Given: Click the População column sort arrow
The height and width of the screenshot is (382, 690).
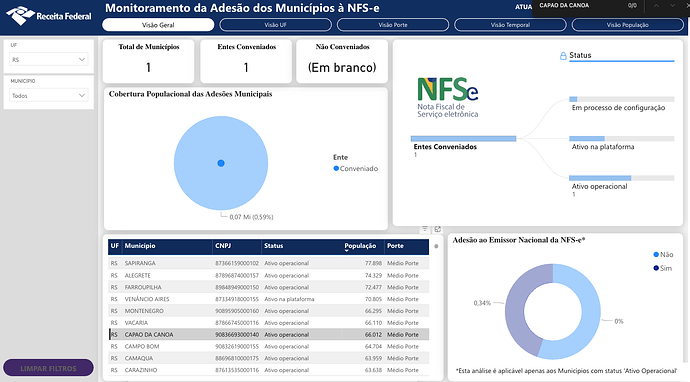Looking at the screenshot, I should click(x=346, y=251).
